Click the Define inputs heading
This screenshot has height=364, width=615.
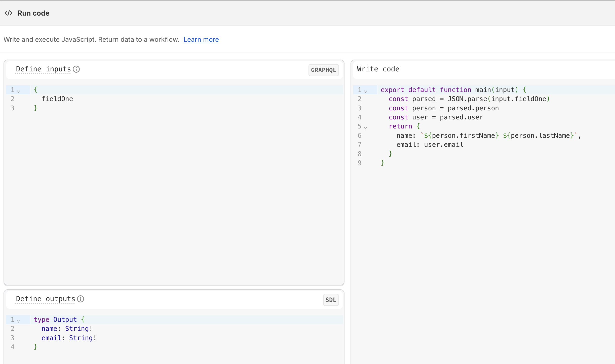(x=43, y=69)
